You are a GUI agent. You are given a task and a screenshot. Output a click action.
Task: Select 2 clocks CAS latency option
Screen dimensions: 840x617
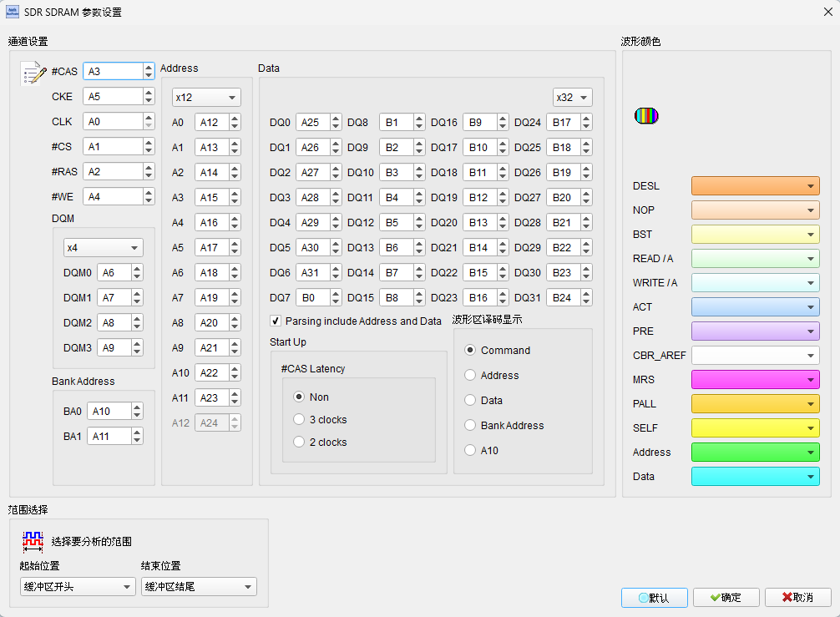tap(299, 442)
